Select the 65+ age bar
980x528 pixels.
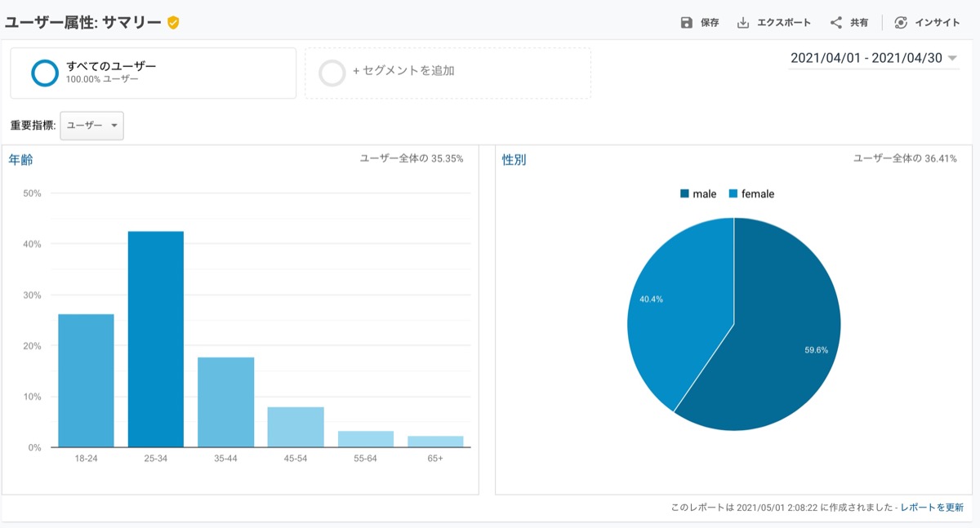pos(435,441)
